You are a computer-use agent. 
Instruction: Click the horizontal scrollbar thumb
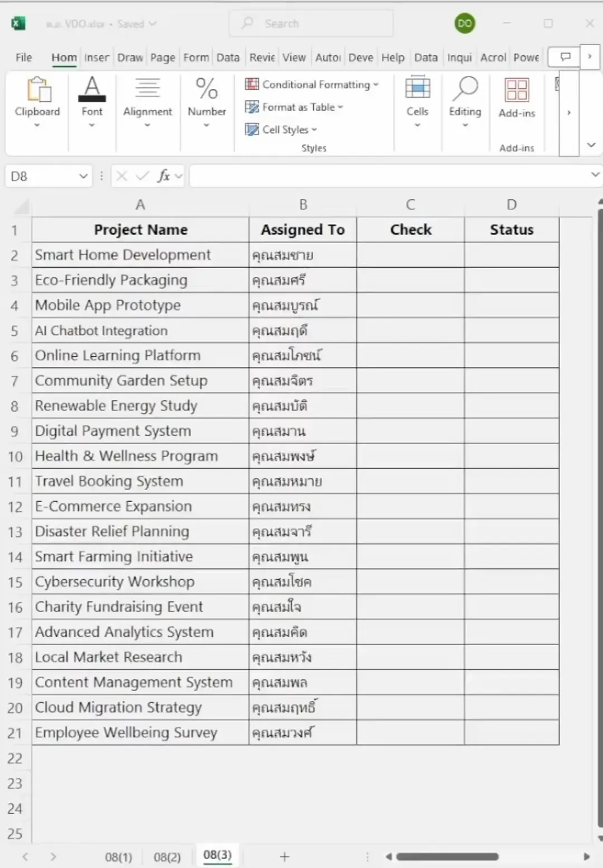click(x=447, y=857)
